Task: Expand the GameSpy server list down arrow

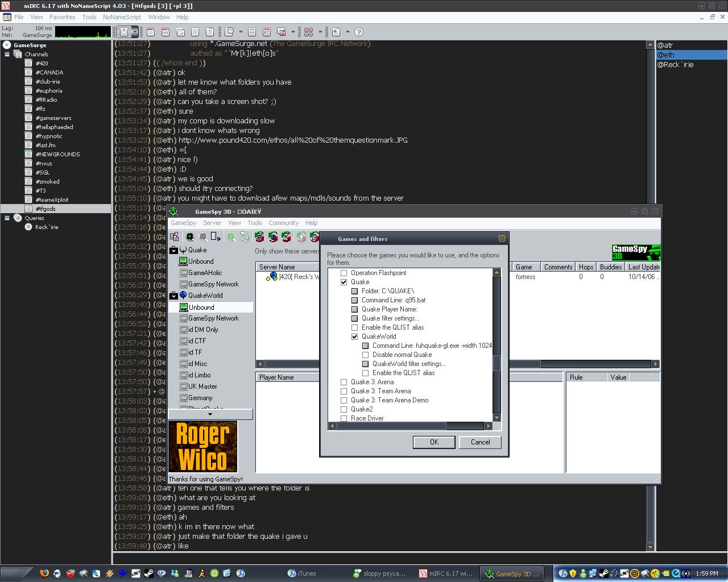Action: (210, 414)
